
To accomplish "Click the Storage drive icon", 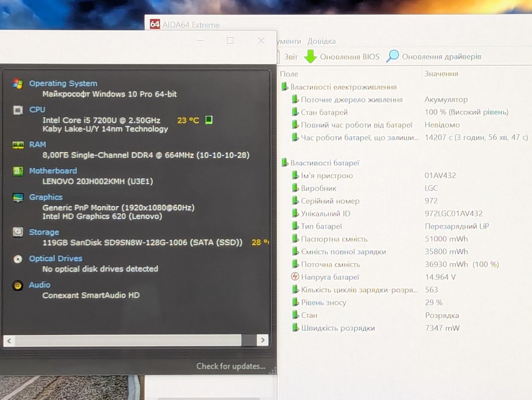I will click(18, 232).
